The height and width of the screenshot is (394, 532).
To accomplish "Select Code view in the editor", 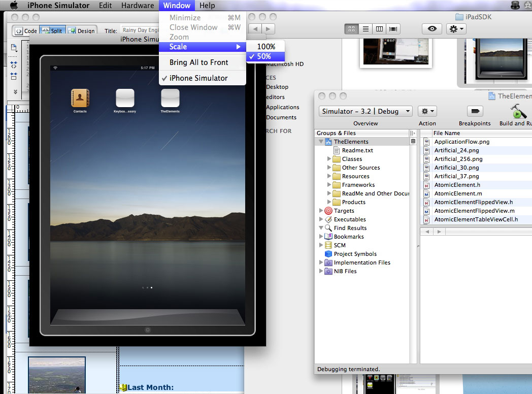I will [26, 30].
